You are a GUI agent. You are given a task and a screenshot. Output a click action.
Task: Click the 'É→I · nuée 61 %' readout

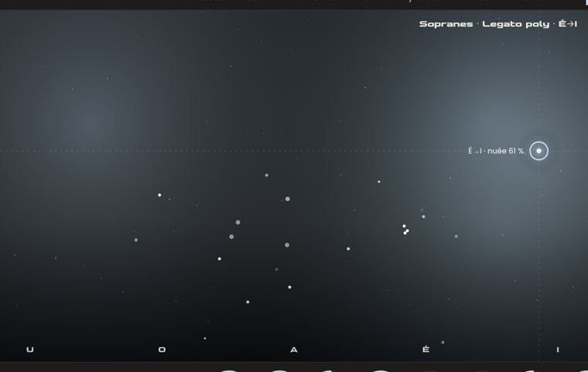[x=497, y=151]
